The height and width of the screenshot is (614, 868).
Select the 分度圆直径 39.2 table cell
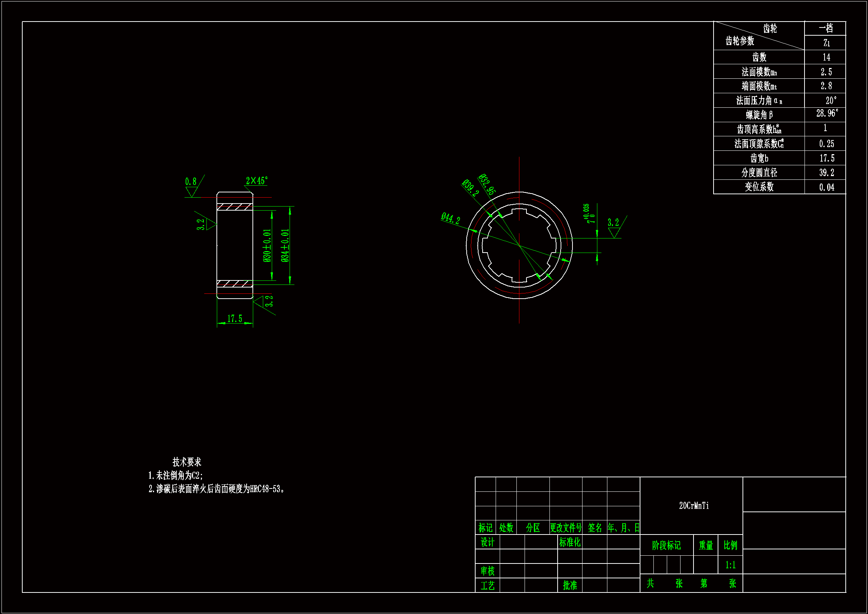point(826,173)
